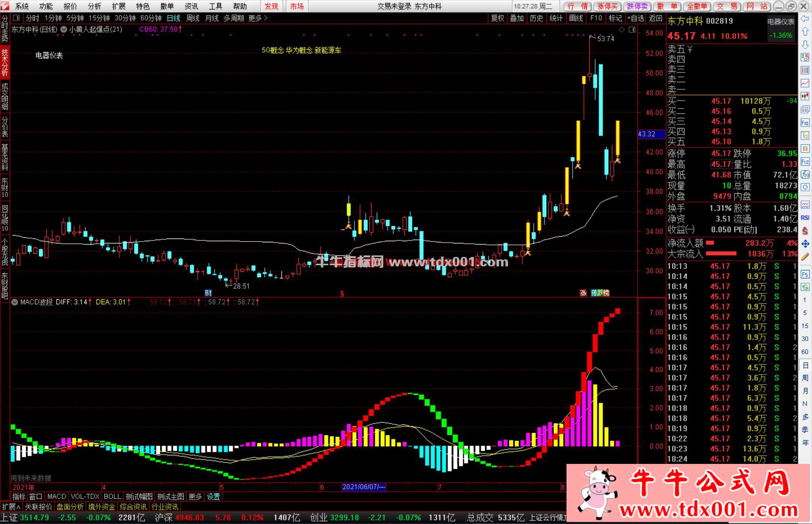The width and height of the screenshot is (812, 524).
Task: Open the candlestick chart icon in right toolbar
Action: click(x=805, y=96)
